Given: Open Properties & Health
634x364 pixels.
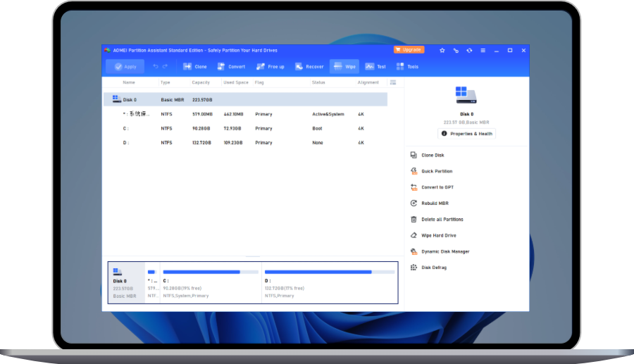Looking at the screenshot, I should click(466, 134).
